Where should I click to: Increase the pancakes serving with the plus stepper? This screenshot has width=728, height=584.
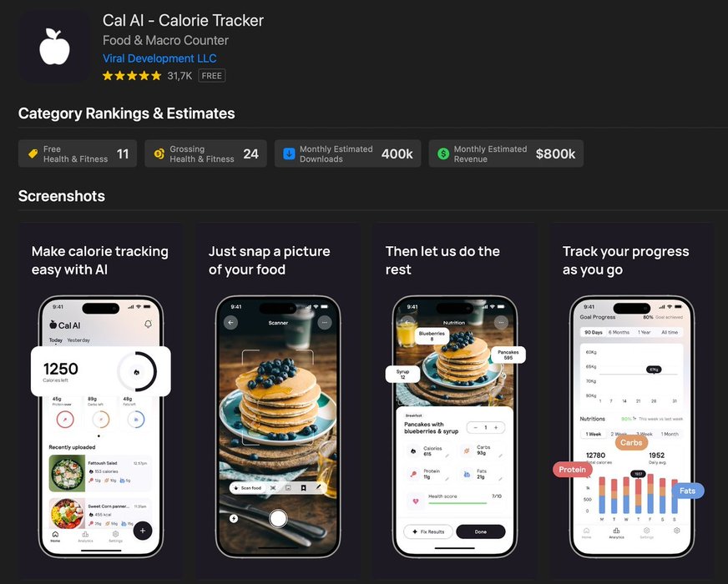(x=496, y=428)
